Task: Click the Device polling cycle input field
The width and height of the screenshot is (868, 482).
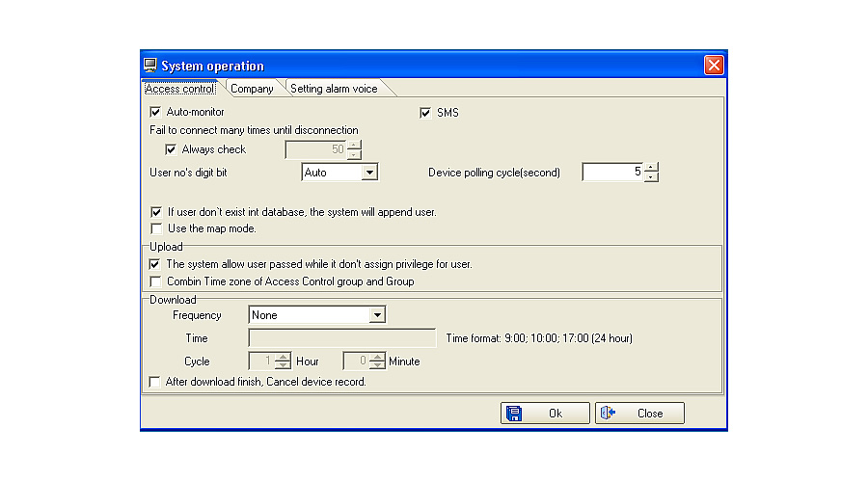Action: (612, 173)
